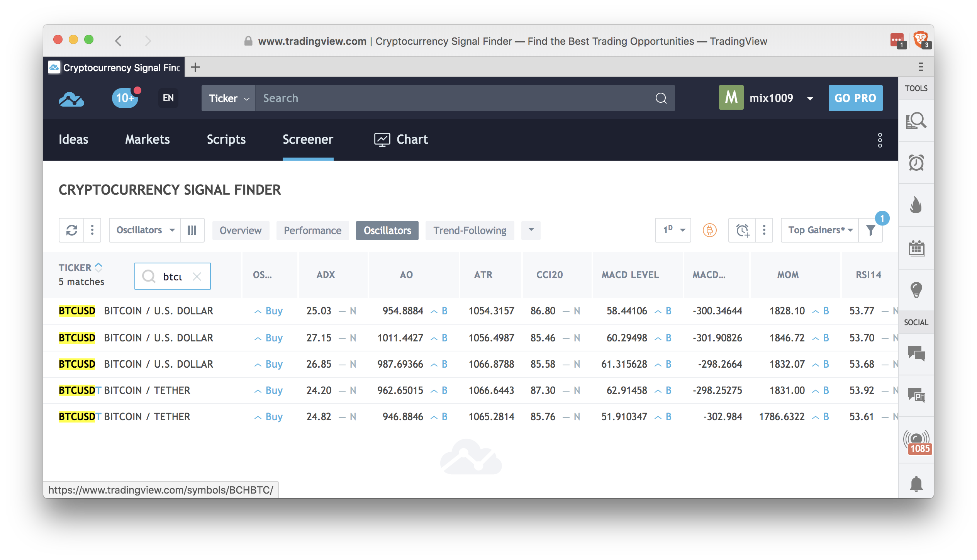
Task: Open the navigation bar more-options dots
Action: [x=880, y=140]
